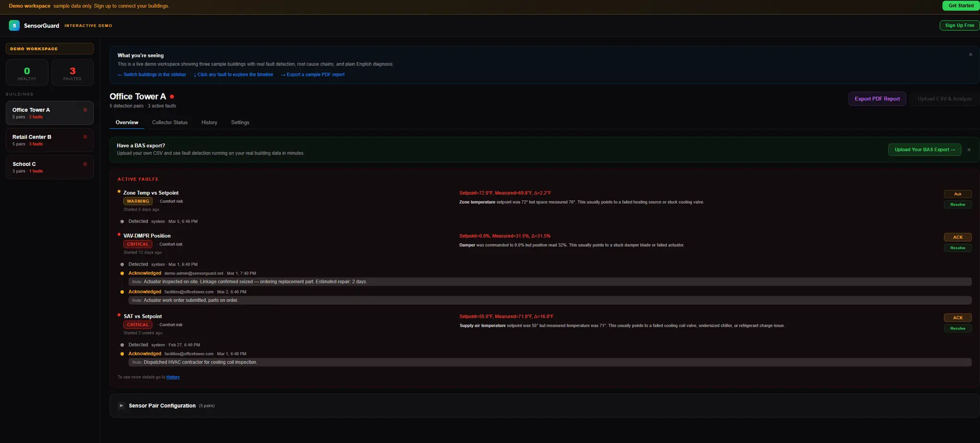The height and width of the screenshot is (443, 980).
Task: Click 'Click any fault to explore the timeline' link
Action: [234, 75]
